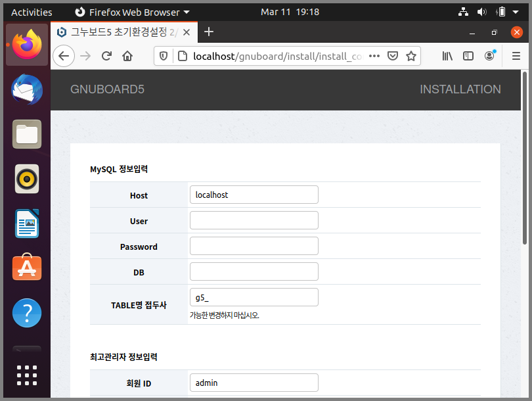Open network status icon
Image resolution: width=532 pixels, height=401 pixels.
463,12
